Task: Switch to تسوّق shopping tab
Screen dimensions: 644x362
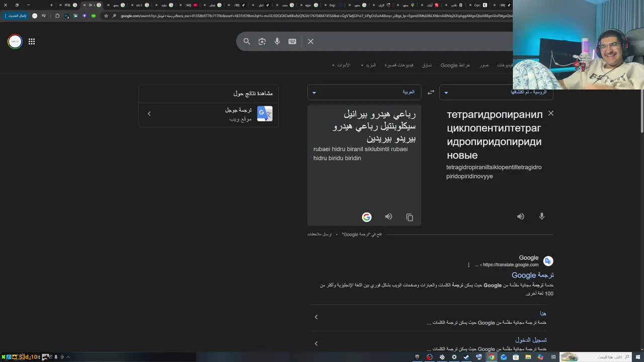Action: [x=427, y=65]
